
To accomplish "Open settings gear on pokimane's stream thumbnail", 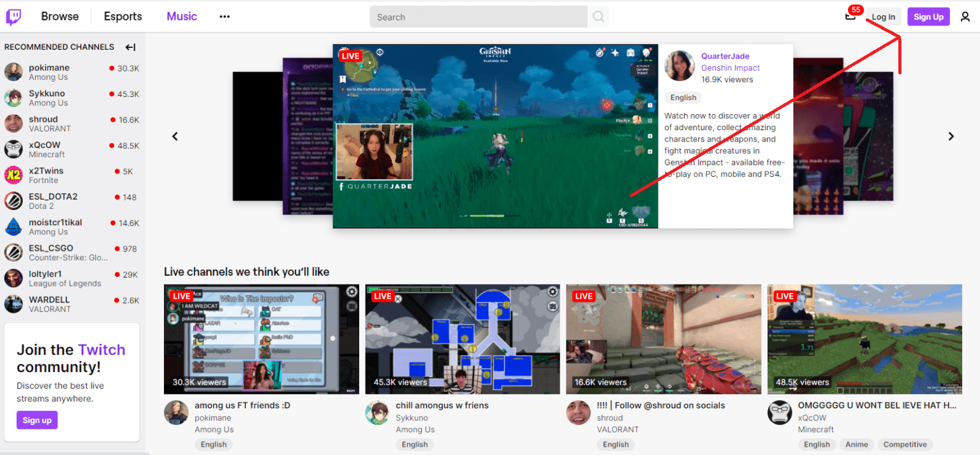I will (x=351, y=292).
